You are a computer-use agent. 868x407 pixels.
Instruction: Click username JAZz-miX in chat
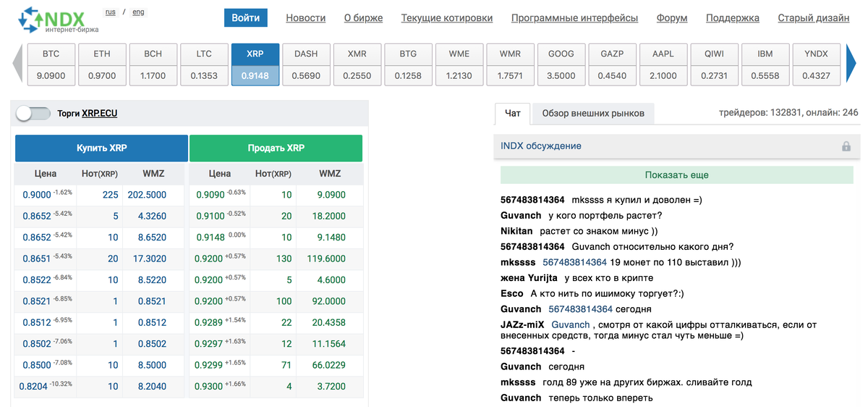click(x=523, y=325)
